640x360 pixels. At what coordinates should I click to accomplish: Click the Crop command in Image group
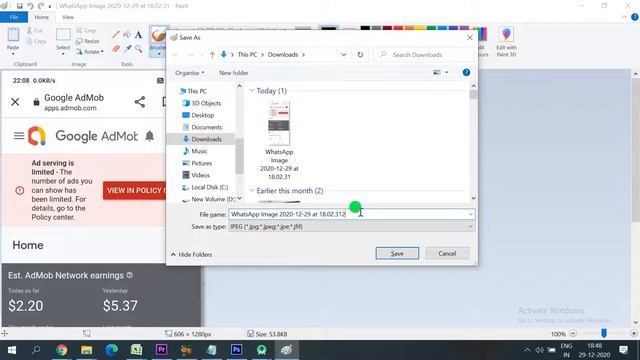tap(86, 31)
